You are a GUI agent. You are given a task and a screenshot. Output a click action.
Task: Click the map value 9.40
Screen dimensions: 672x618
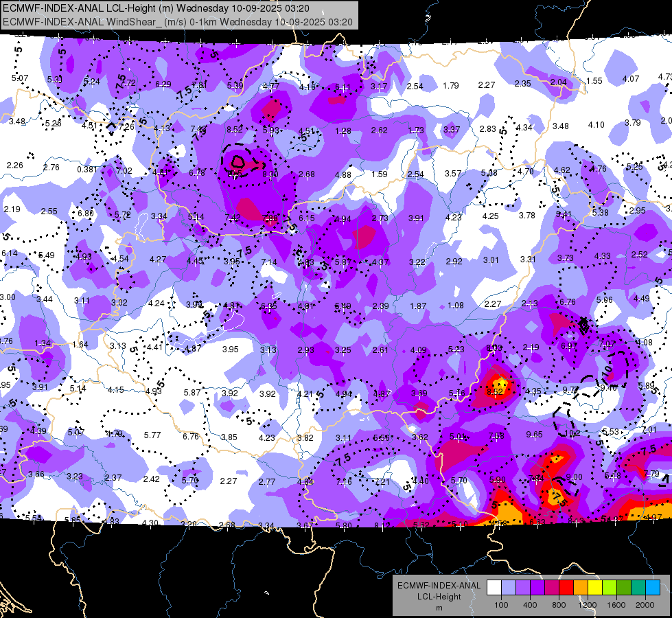coord(609,388)
